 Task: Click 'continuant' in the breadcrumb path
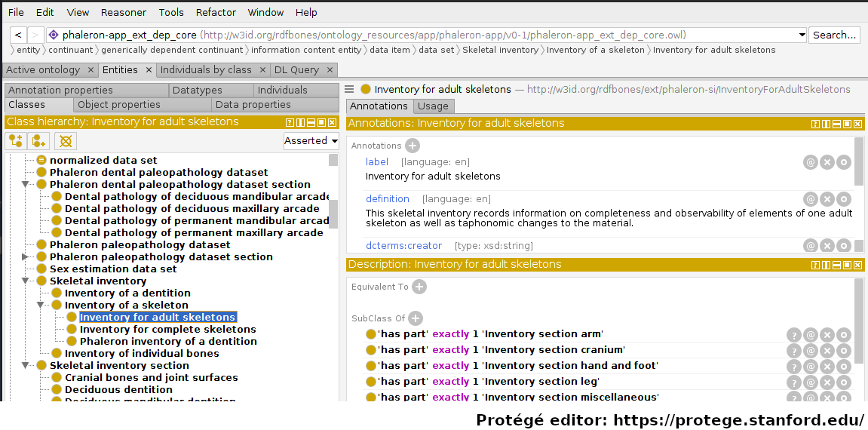71,51
